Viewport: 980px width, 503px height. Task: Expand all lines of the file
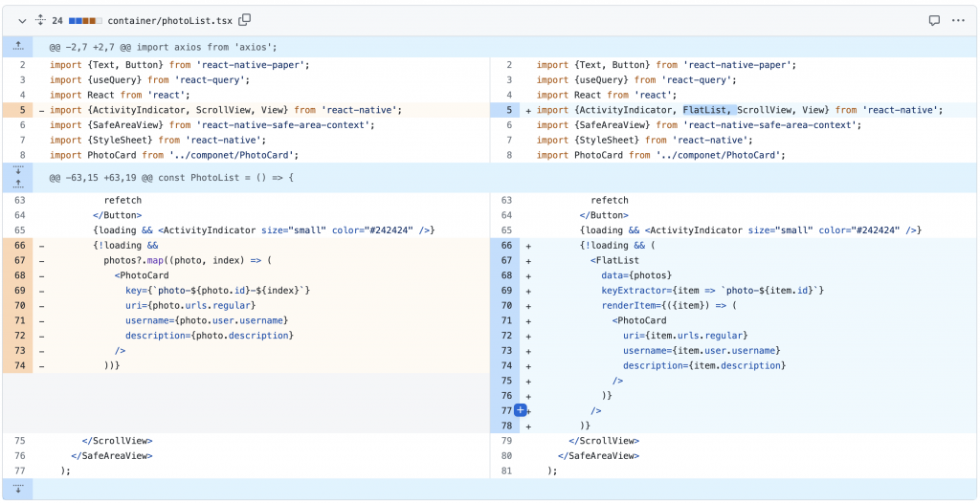[x=40, y=20]
